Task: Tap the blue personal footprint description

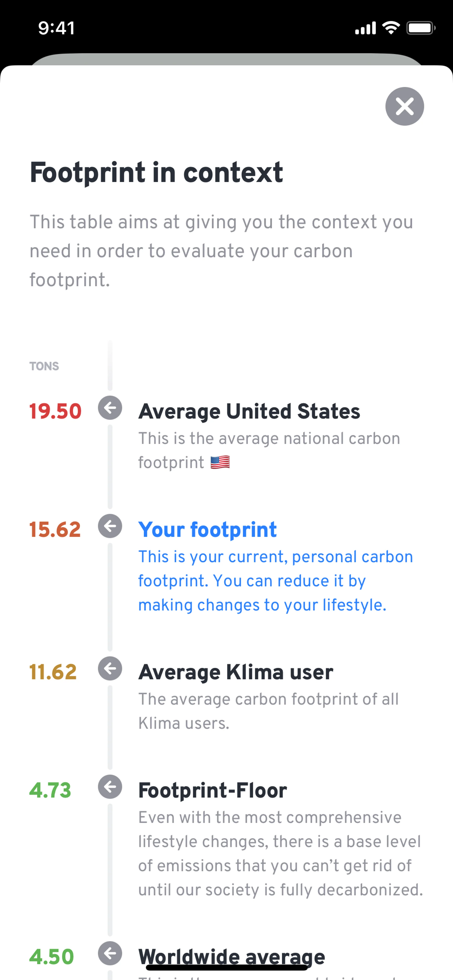Action: tap(275, 581)
